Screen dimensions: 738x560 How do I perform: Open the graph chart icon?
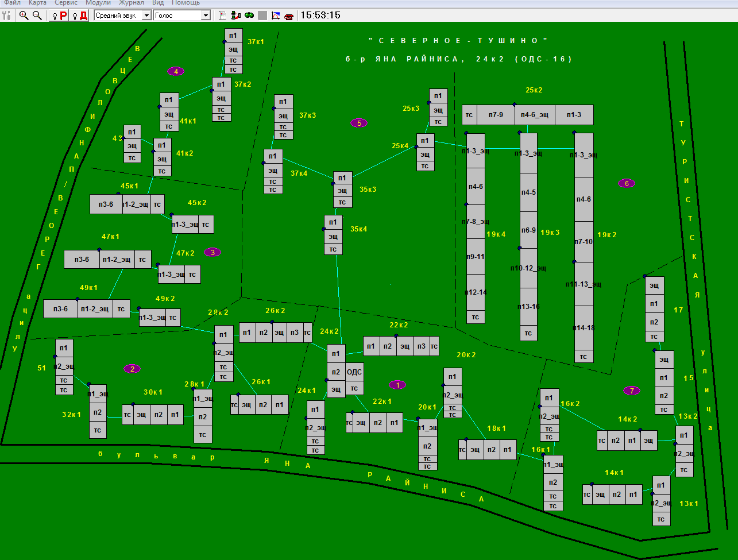tap(276, 16)
